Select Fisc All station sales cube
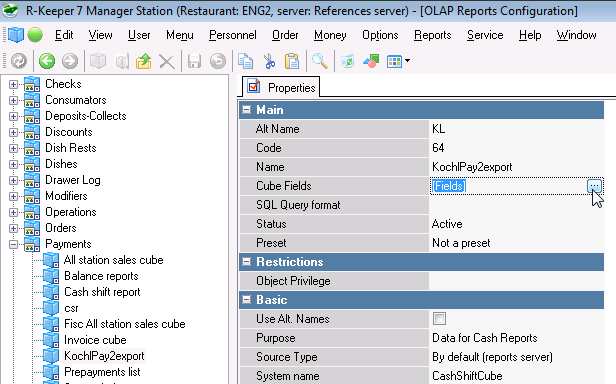This screenshot has width=616, height=384. tap(125, 324)
